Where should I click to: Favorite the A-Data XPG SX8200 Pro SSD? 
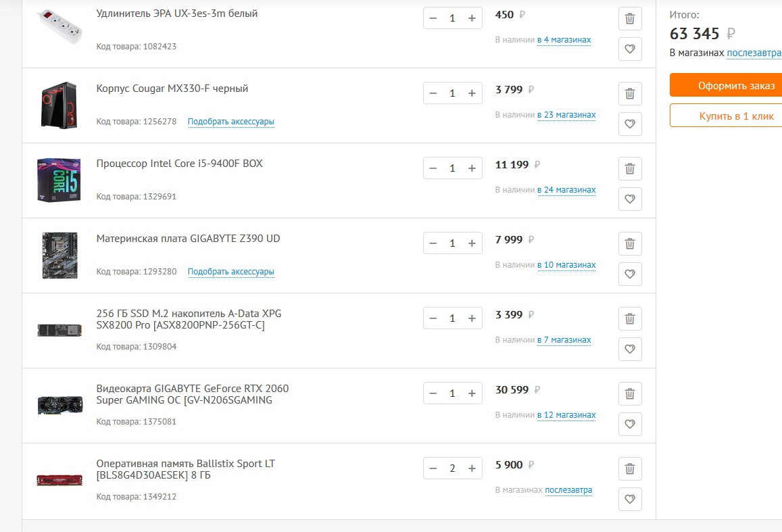click(630, 349)
